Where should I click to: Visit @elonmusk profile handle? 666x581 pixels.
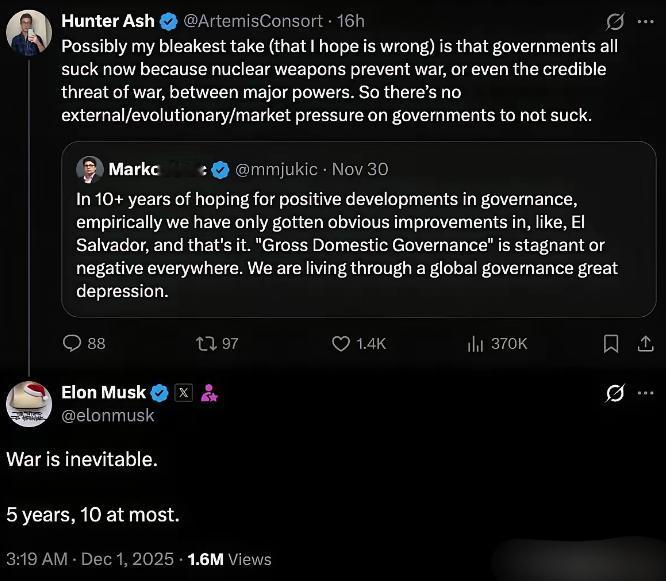(x=108, y=415)
